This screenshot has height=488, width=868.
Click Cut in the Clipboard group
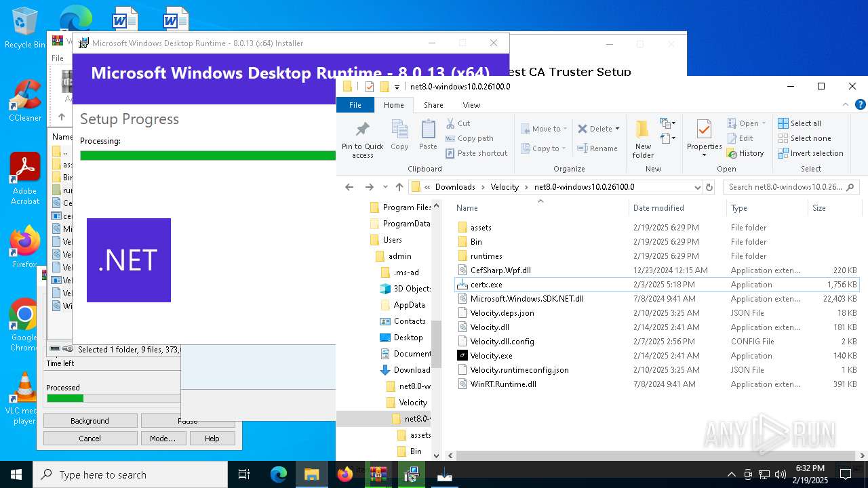pyautogui.click(x=458, y=123)
